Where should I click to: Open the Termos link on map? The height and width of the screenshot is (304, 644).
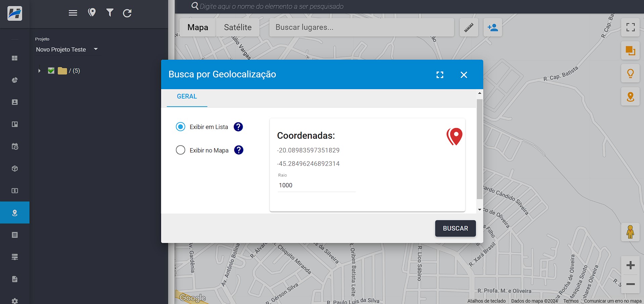[x=571, y=301]
